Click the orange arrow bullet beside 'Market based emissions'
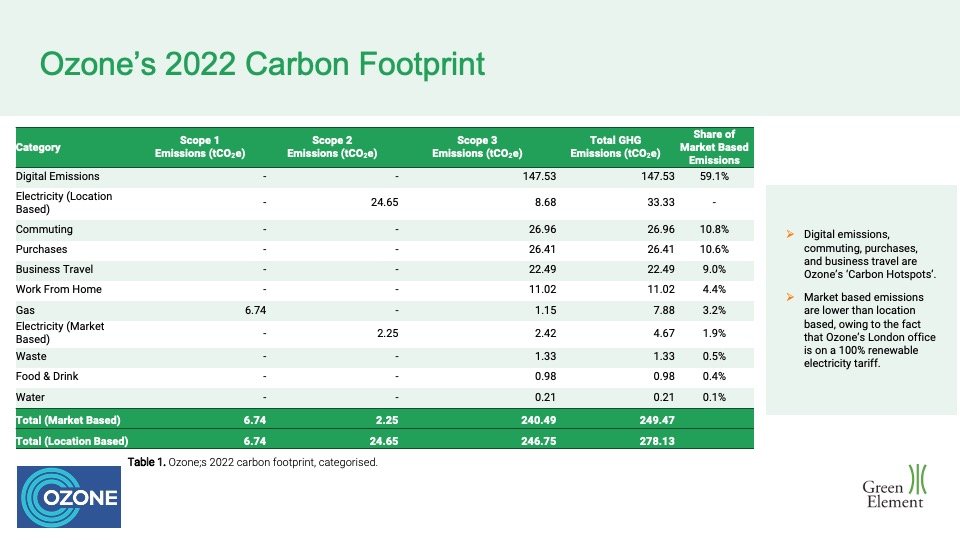 790,297
